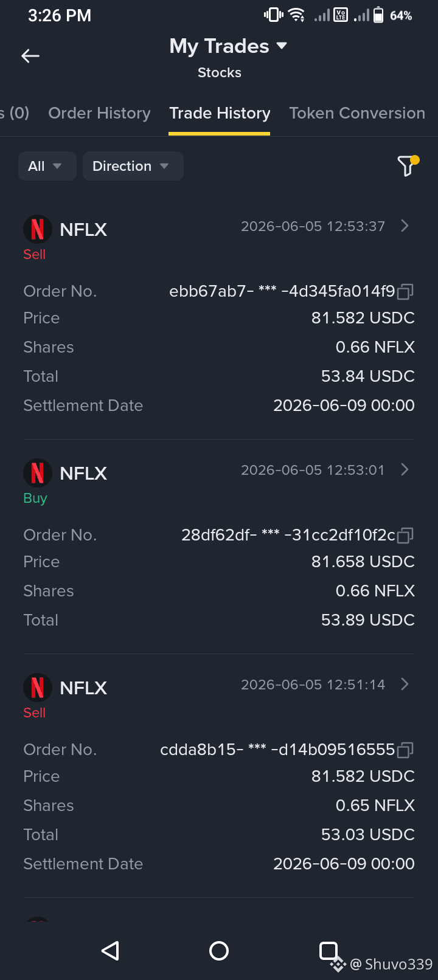Open the Direction filter dropdown
Viewport: 438px width, 980px height.
point(133,166)
